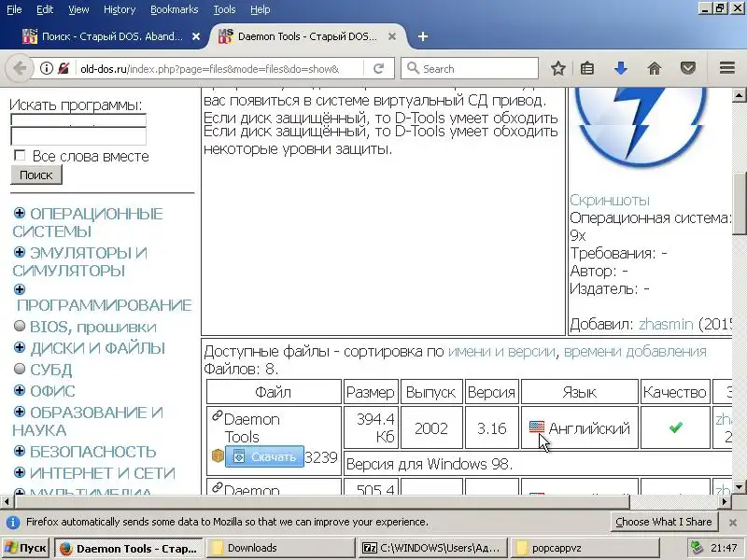This screenshot has height=560, width=747.
Task: Click the Версия column header
Action: pyautogui.click(x=491, y=392)
